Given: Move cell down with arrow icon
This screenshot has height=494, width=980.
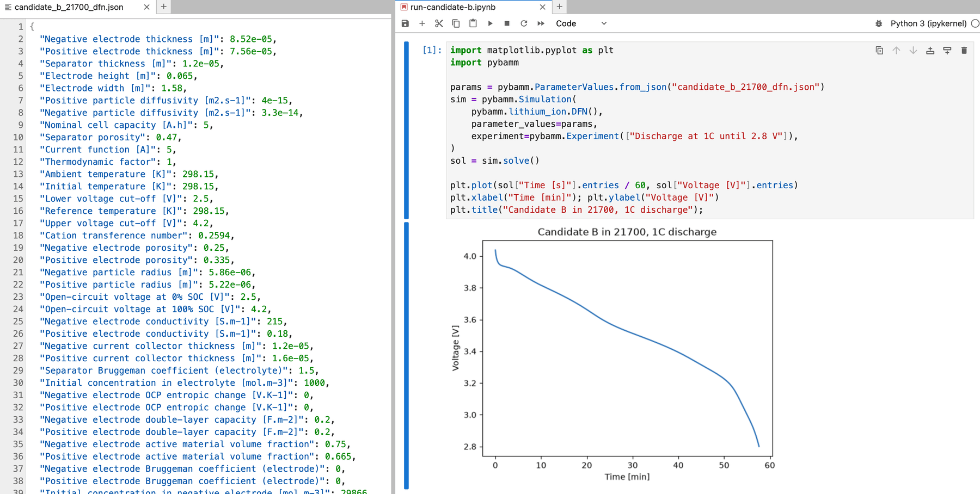Looking at the screenshot, I should click(913, 50).
